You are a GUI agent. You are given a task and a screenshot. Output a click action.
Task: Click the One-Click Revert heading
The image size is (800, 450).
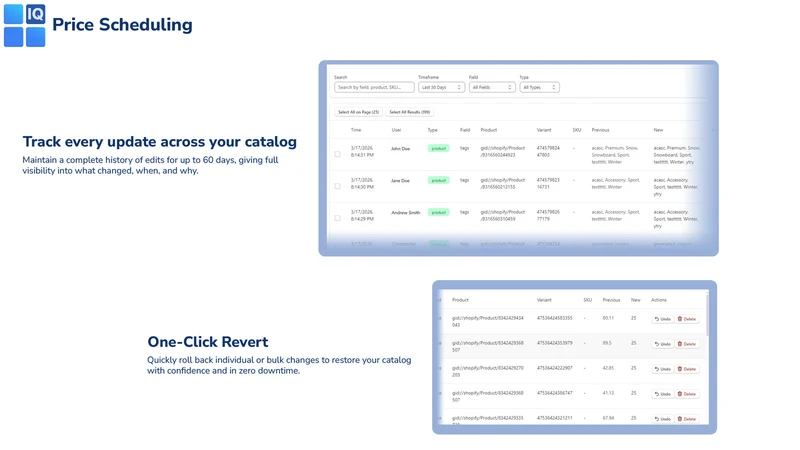[208, 342]
